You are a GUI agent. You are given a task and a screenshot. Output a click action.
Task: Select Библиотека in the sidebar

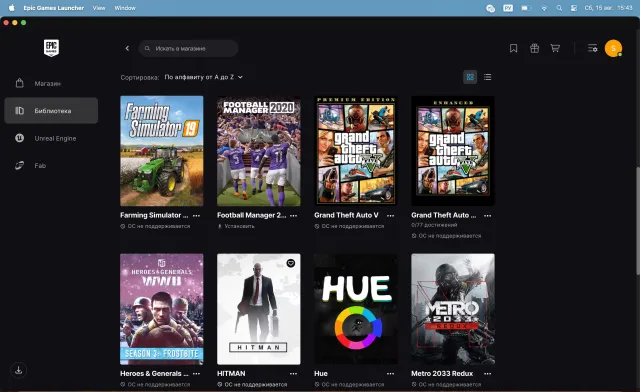point(51,111)
